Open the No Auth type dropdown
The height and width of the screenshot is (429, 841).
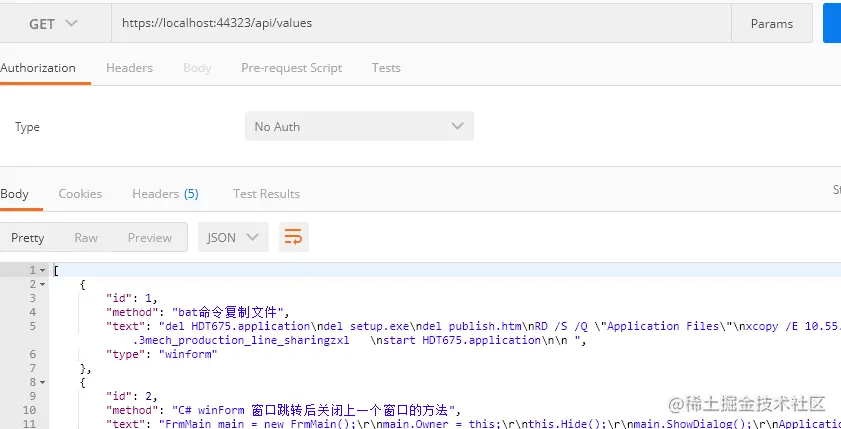coord(359,126)
